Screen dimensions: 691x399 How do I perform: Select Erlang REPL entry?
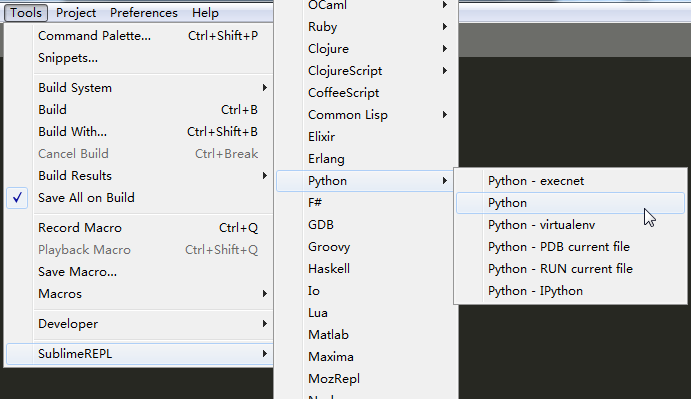pos(366,159)
